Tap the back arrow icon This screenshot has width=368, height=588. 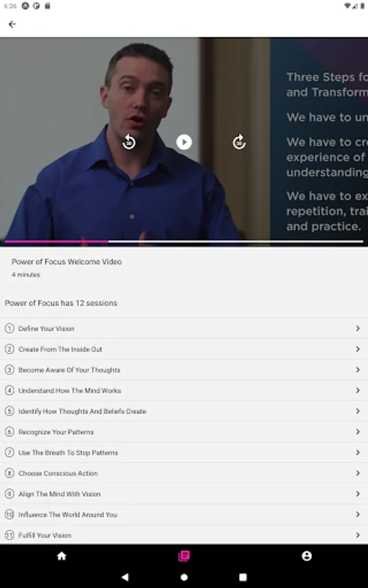12,24
